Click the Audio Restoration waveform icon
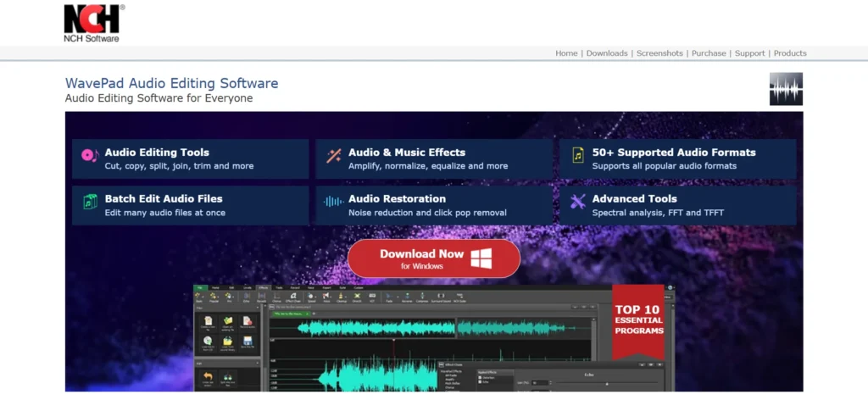This screenshot has height=400, width=868. [x=333, y=202]
